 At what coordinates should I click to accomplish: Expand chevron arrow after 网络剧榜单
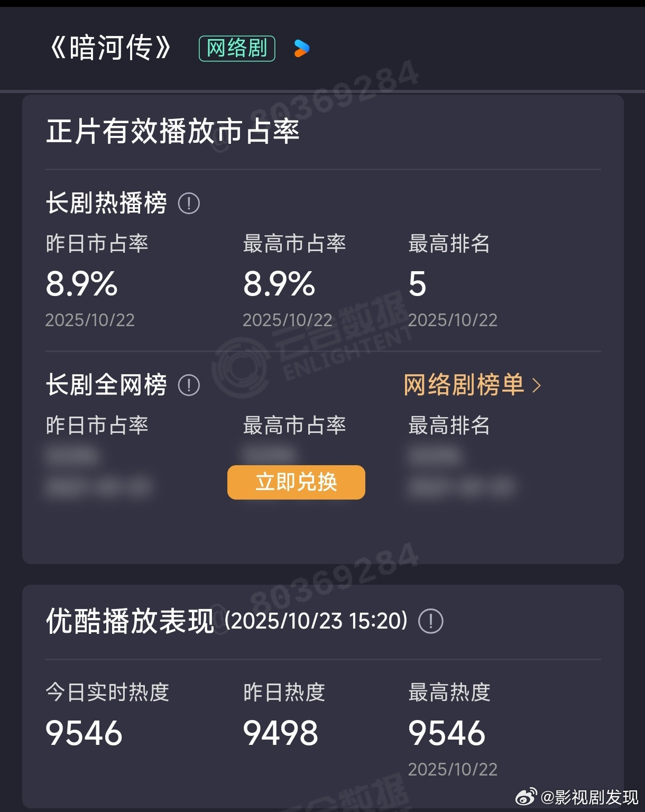[537, 385]
